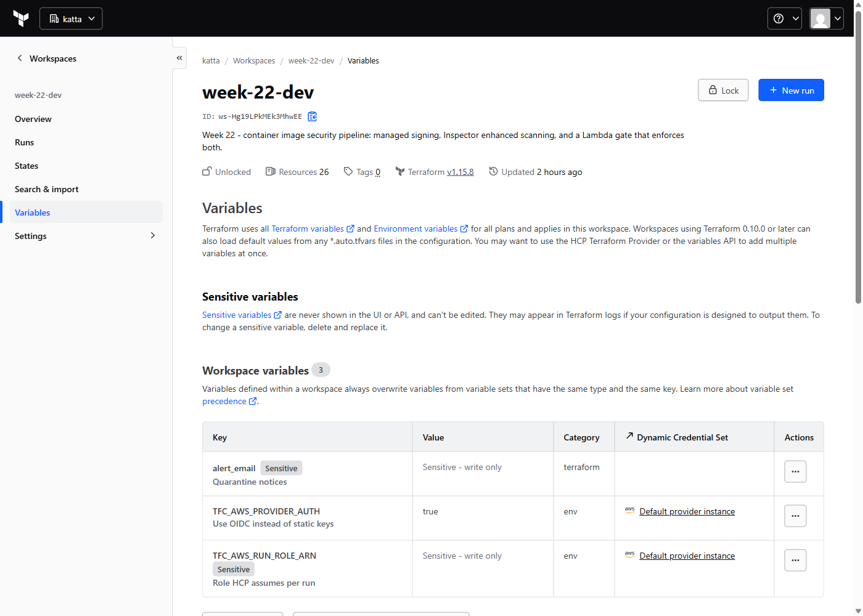
Task: Click the Terraform logo in the header
Action: pos(21,18)
